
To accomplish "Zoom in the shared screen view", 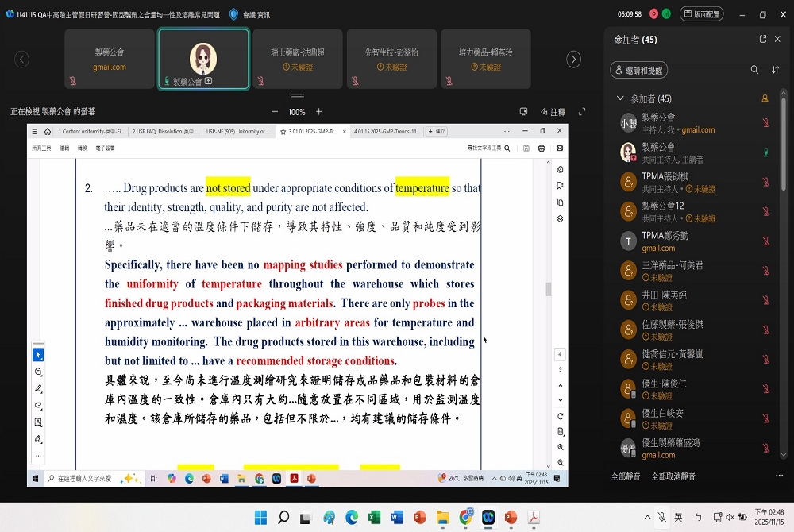I will click(x=319, y=112).
